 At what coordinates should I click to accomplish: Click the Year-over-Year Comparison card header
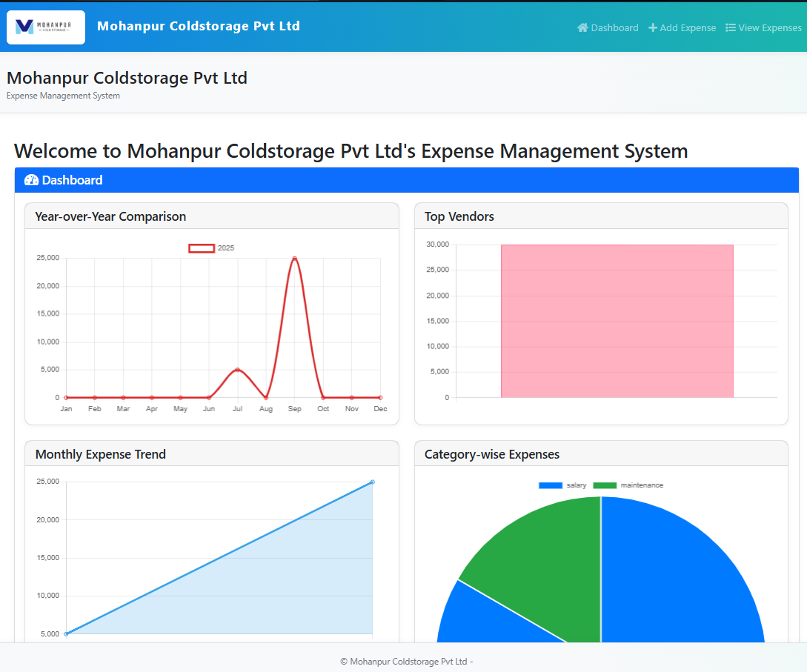point(110,216)
